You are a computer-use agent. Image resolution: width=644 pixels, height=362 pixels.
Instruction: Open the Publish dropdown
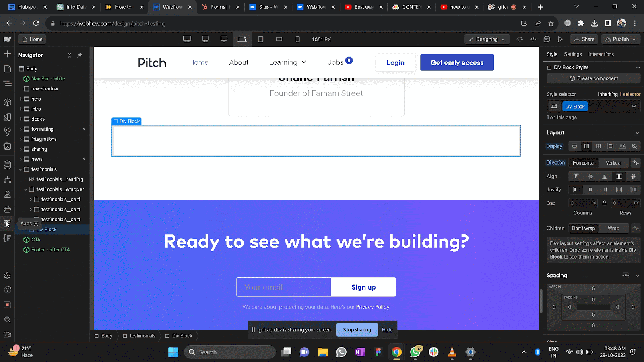coord(621,39)
